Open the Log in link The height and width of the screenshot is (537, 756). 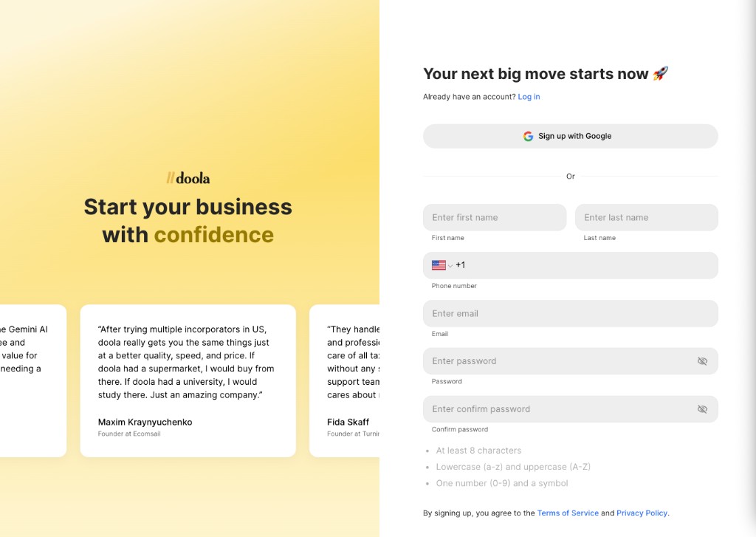[x=529, y=97]
